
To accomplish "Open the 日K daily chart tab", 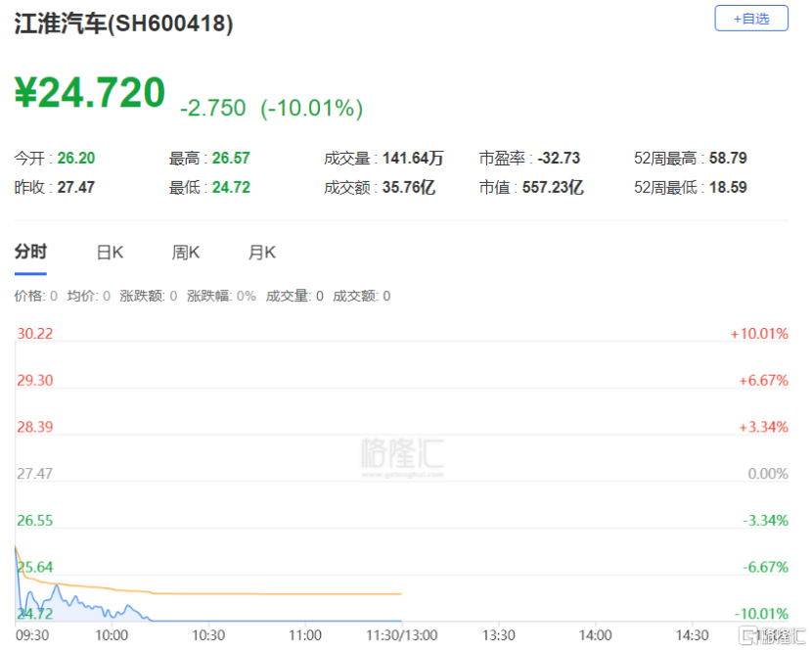I will (110, 253).
